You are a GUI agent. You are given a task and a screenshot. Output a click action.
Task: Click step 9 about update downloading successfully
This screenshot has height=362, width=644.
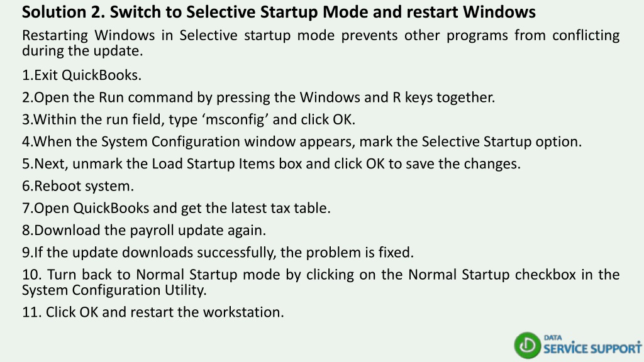(x=218, y=253)
